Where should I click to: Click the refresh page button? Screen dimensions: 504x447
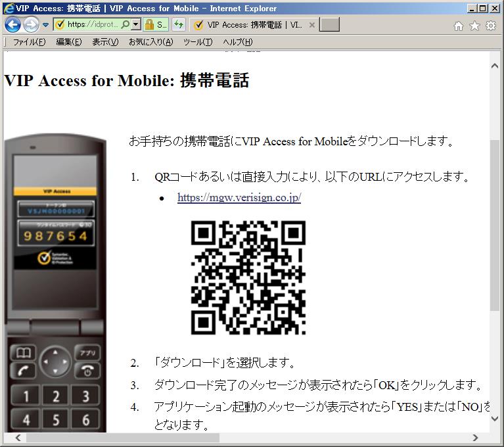coord(179,24)
